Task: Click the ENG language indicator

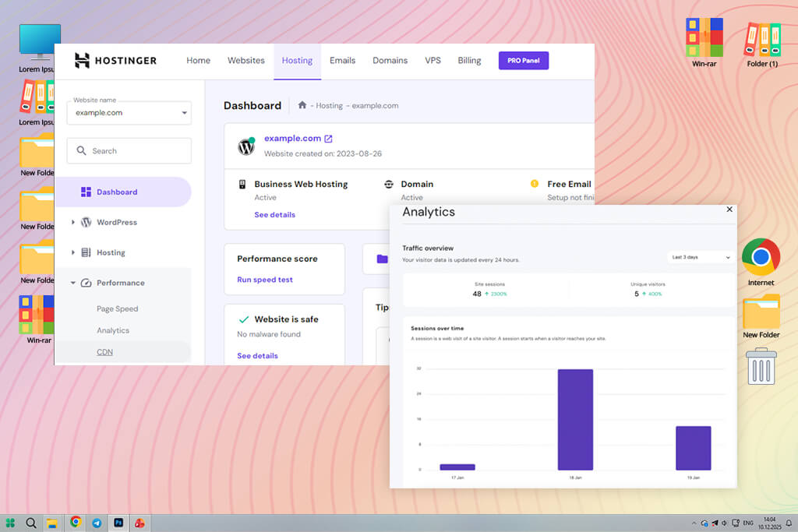Action: point(748,523)
